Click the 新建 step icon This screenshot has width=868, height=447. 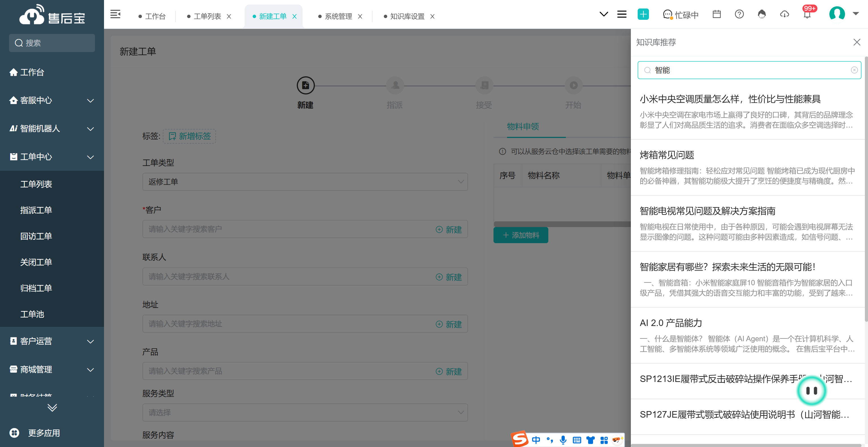[x=305, y=86]
